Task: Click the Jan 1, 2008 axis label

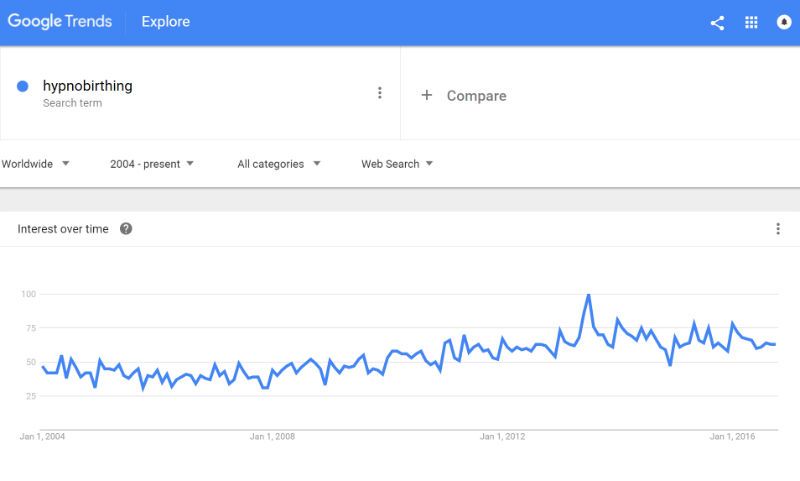Action: click(x=272, y=437)
